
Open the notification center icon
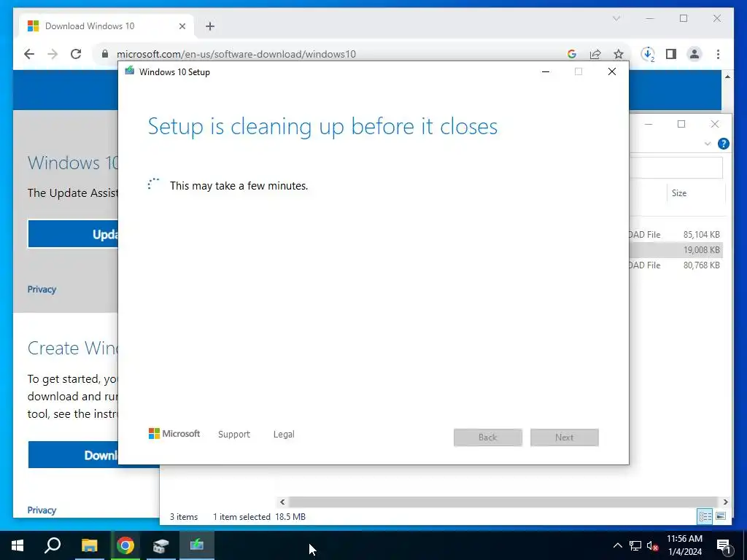click(x=724, y=545)
